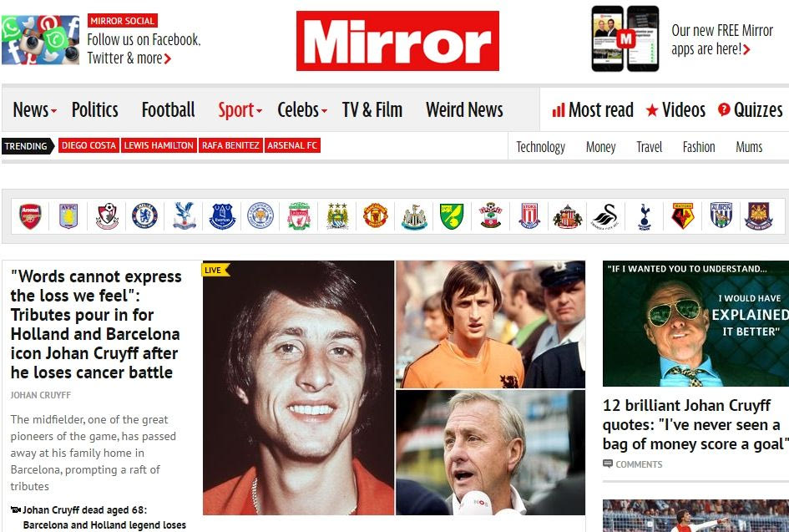The image size is (789, 532).
Task: Expand the Celebs dropdown menu
Action: [302, 109]
